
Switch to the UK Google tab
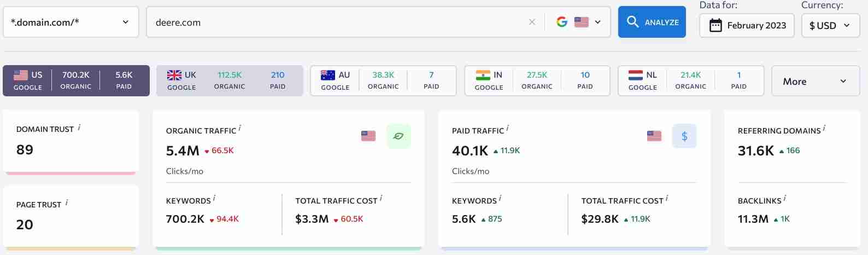tap(230, 81)
